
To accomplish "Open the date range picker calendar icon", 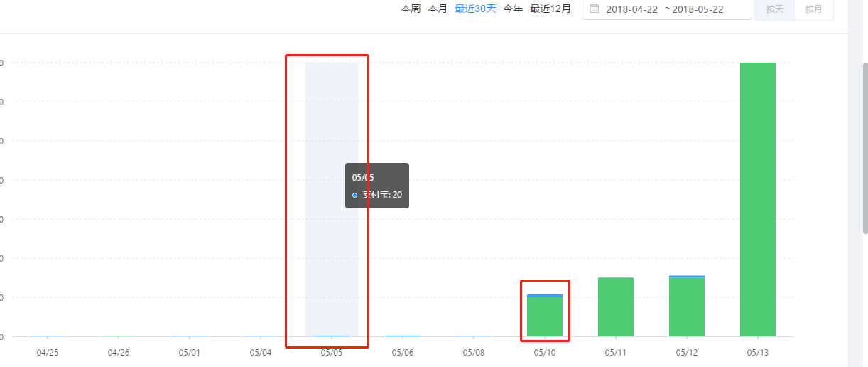I will [595, 9].
